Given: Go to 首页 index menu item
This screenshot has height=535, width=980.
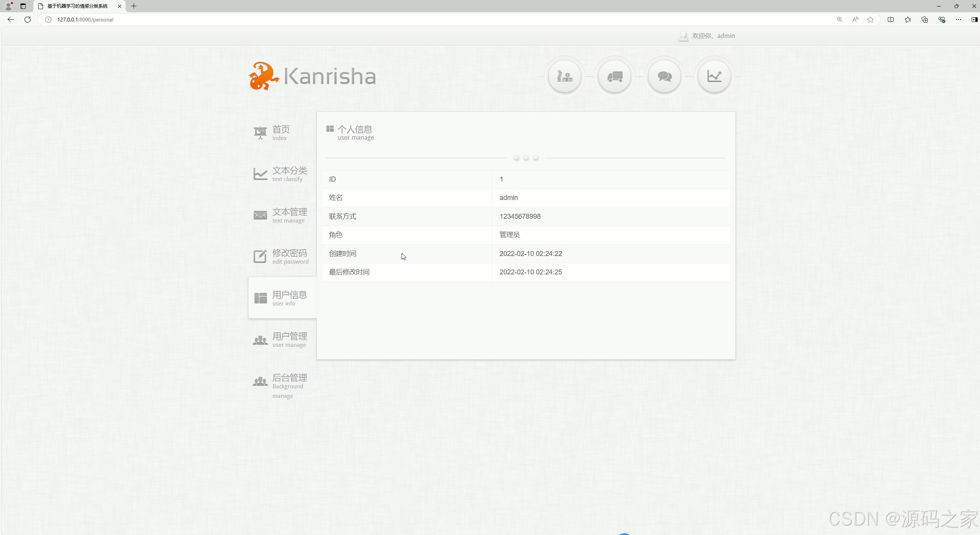Looking at the screenshot, I should tap(281, 133).
